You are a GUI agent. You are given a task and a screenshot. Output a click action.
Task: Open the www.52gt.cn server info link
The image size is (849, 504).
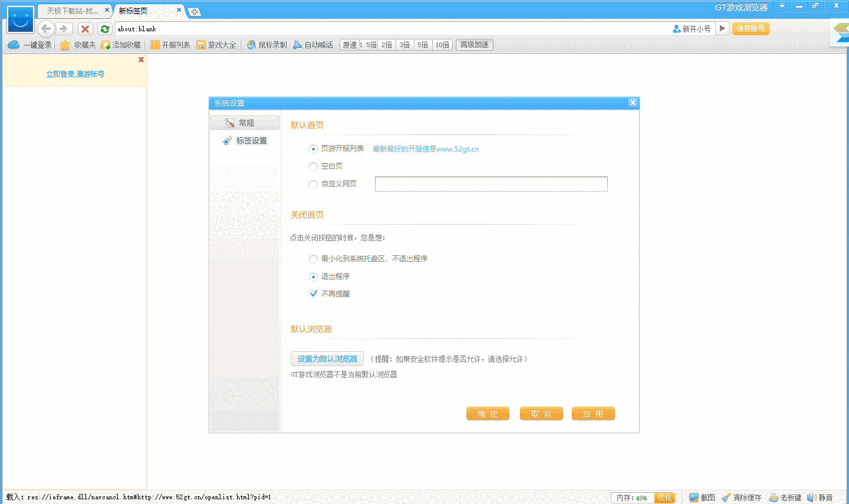(x=425, y=149)
